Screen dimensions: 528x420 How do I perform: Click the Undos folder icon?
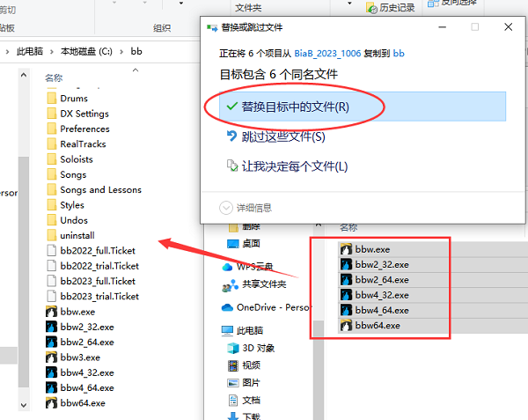52,220
